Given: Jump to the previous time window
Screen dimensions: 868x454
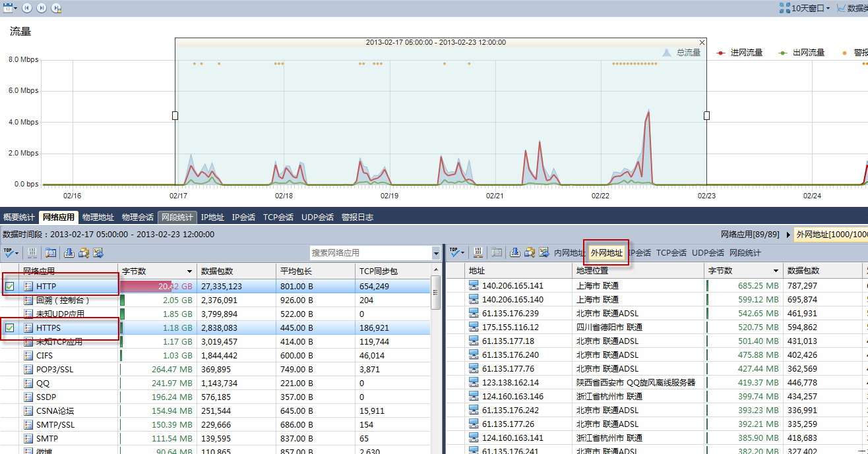Looking at the screenshot, I should (27, 8).
